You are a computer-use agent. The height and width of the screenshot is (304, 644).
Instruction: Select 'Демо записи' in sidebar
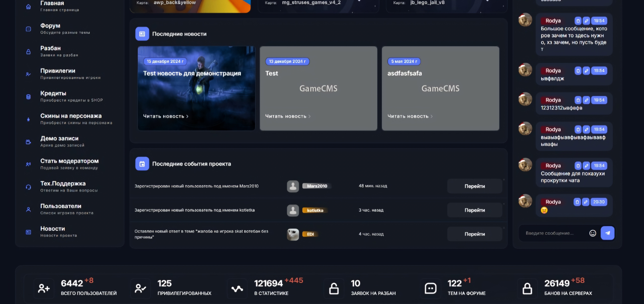click(x=59, y=139)
